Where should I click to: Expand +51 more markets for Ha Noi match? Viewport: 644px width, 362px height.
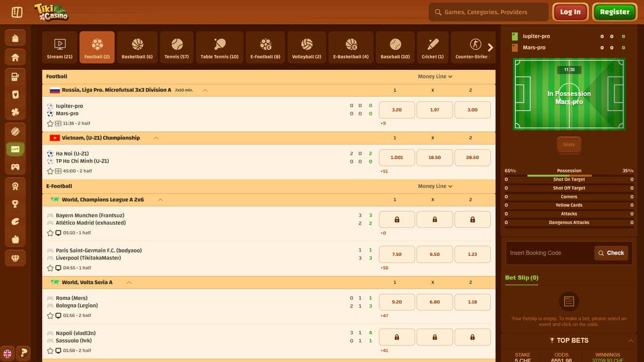(x=384, y=172)
